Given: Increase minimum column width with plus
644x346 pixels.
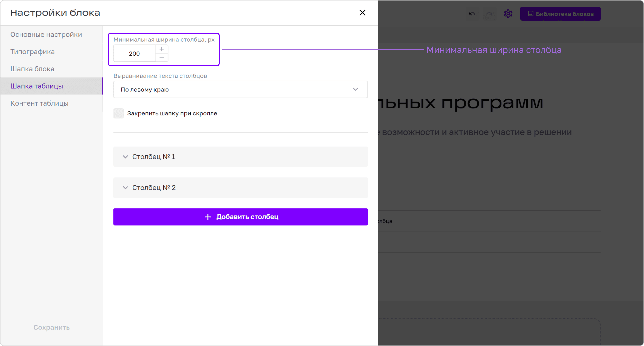Looking at the screenshot, I should pos(161,49).
